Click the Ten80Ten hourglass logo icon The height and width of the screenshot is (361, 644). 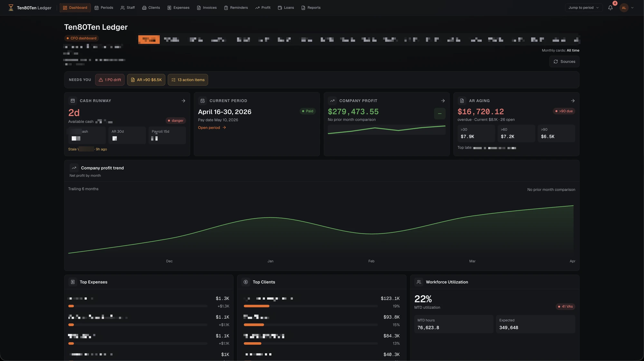(x=11, y=8)
